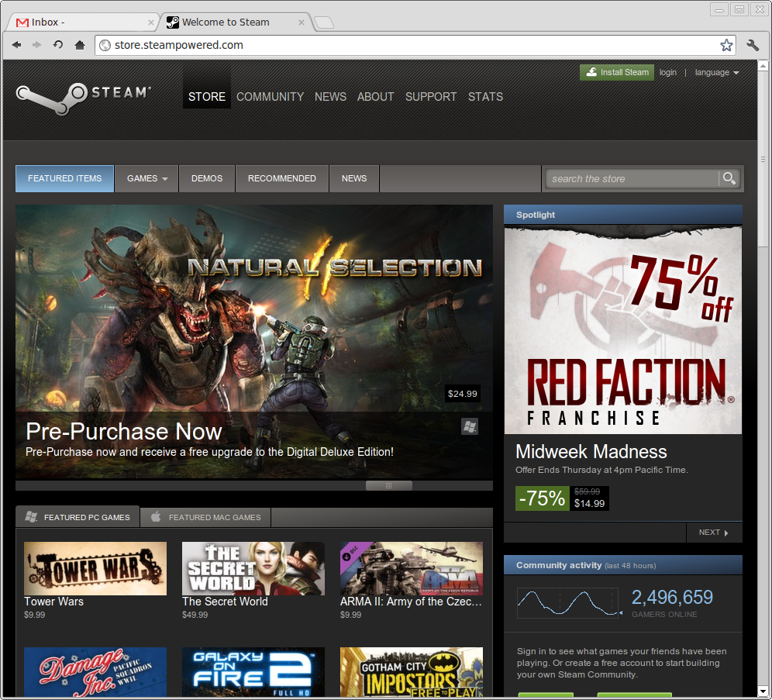Viewport: 772px width, 700px height.
Task: Click the browser forward arrow
Action: coord(37,45)
